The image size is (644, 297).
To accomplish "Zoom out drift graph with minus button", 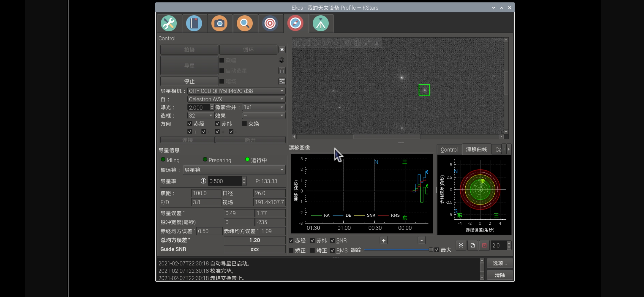I will (x=421, y=241).
